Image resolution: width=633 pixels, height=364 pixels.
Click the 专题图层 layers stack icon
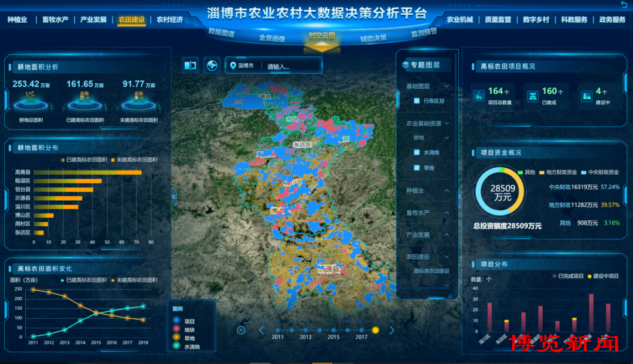pyautogui.click(x=405, y=64)
